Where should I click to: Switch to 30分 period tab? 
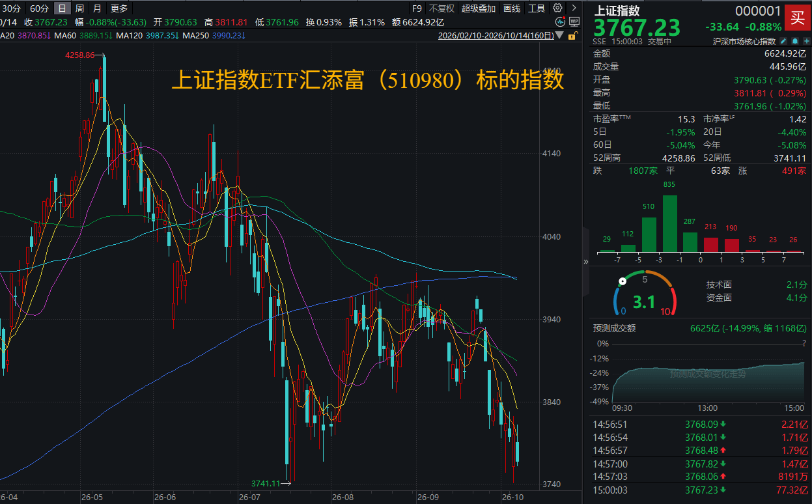pyautogui.click(x=12, y=8)
